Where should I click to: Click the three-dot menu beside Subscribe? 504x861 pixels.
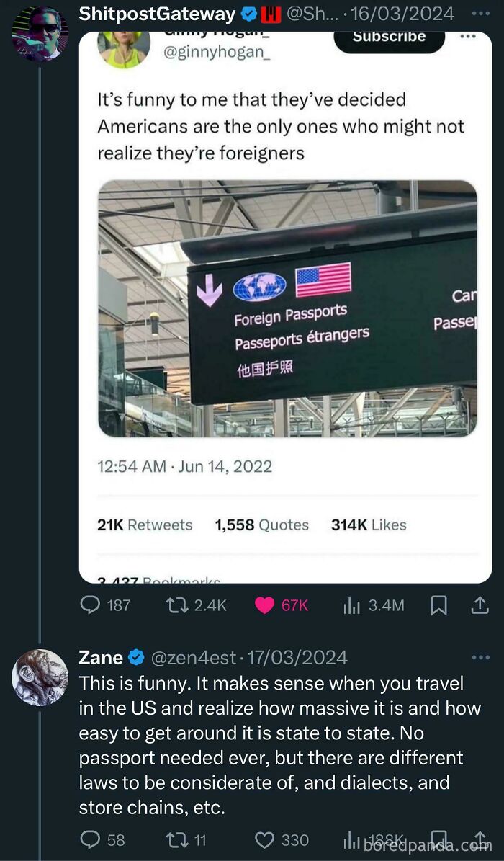tap(469, 37)
